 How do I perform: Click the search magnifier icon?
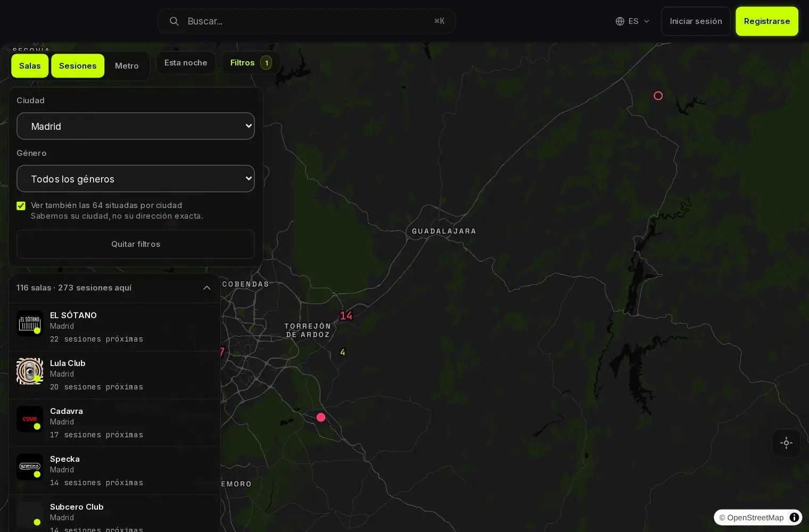pos(174,21)
